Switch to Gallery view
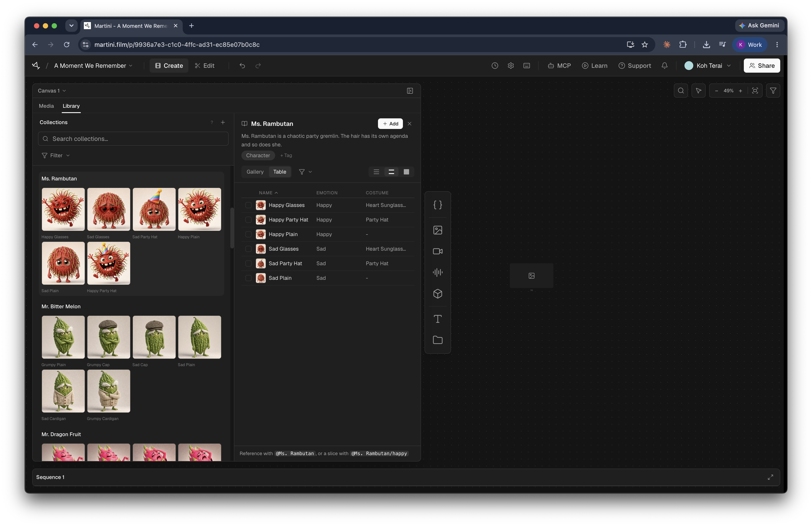 pyautogui.click(x=255, y=172)
